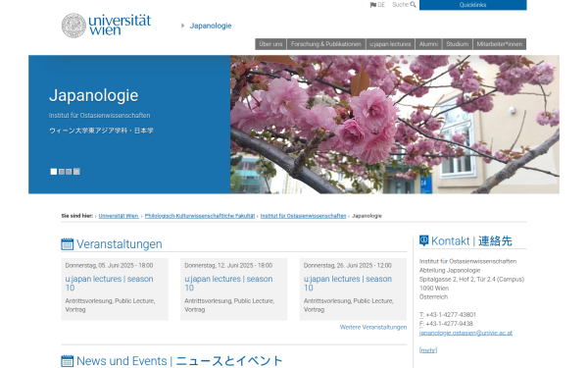Click the calendar icon beside Veranstaltungen

(x=67, y=244)
